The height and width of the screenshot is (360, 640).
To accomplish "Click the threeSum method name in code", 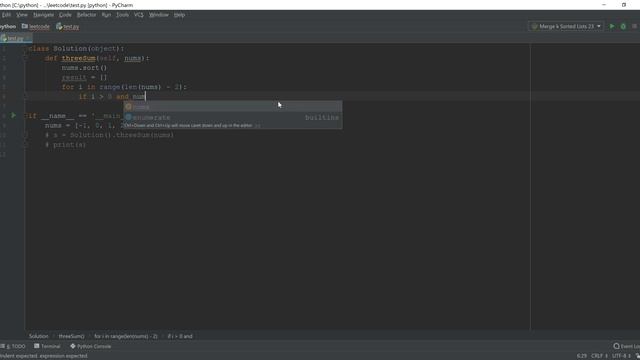I will (78, 58).
